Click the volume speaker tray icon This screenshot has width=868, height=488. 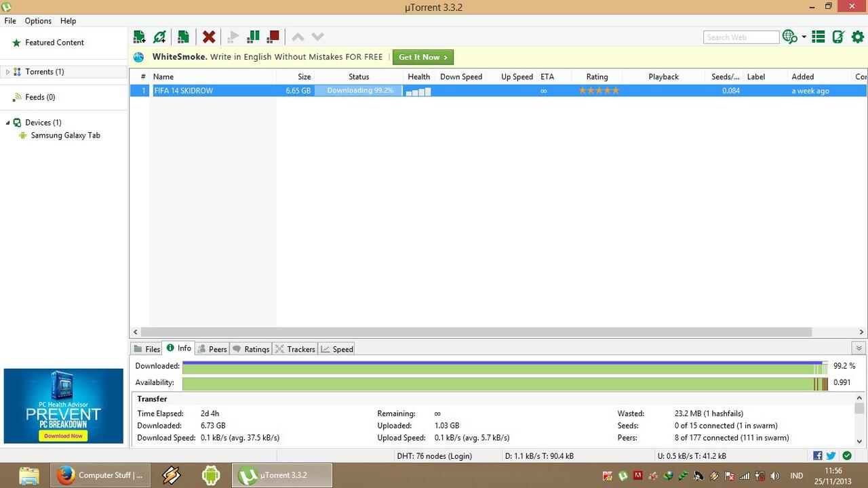point(774,476)
